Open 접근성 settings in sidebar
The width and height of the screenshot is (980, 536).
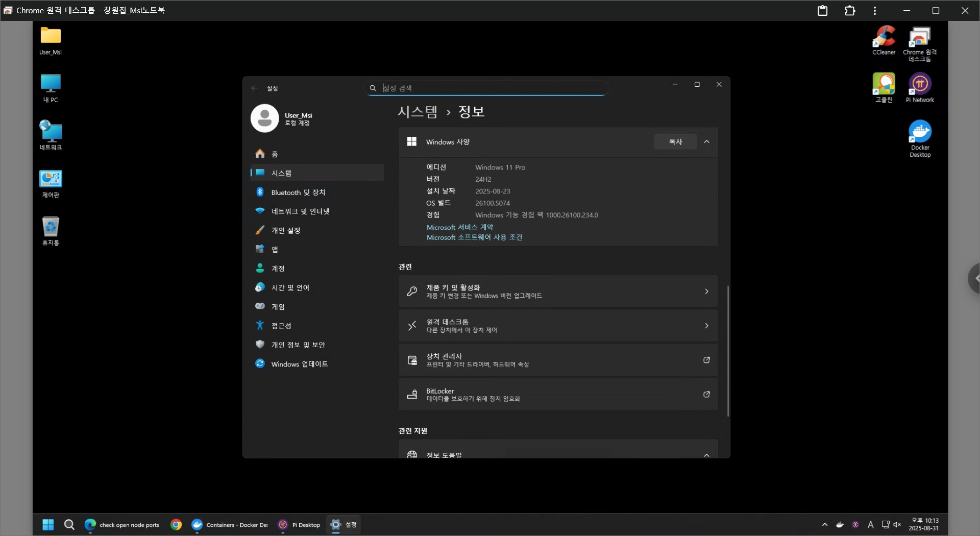[317, 326]
